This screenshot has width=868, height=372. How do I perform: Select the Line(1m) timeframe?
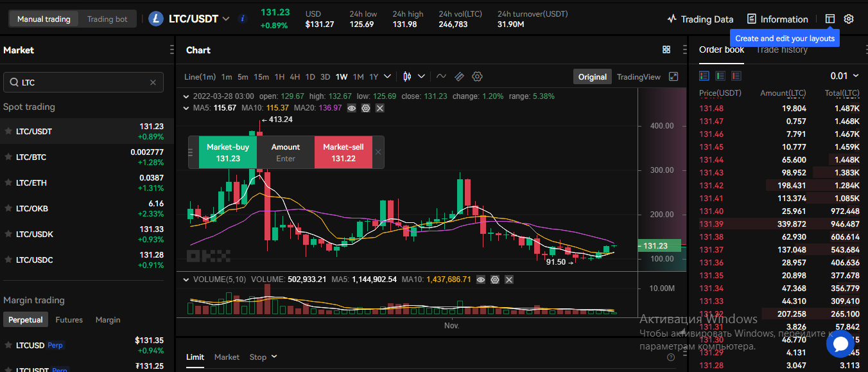click(200, 76)
